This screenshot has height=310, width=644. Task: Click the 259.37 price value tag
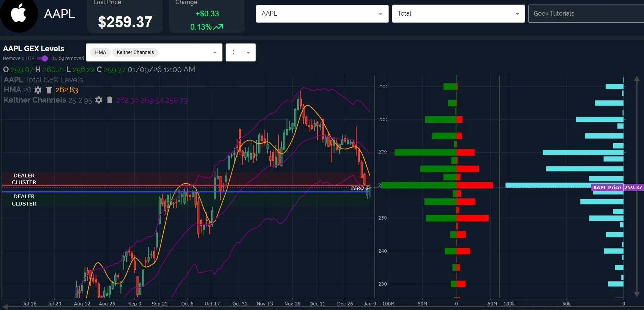point(633,187)
